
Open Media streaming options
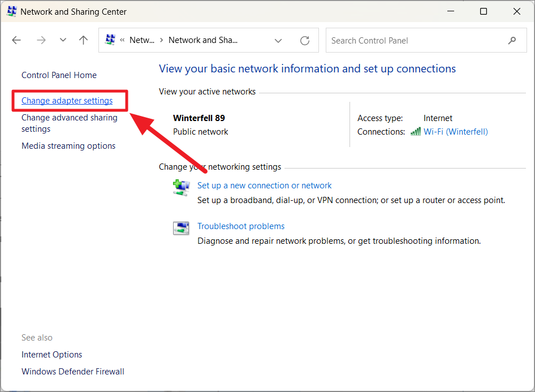pyautogui.click(x=68, y=145)
